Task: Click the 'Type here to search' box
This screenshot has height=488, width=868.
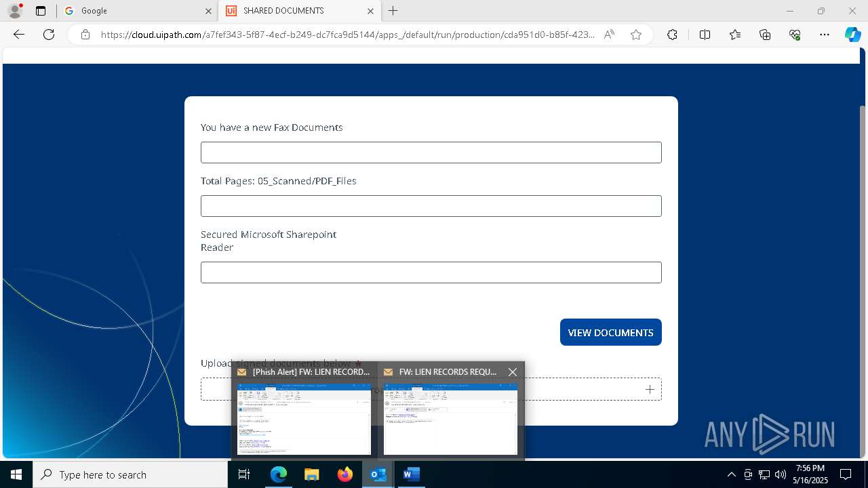Action: 130,474
